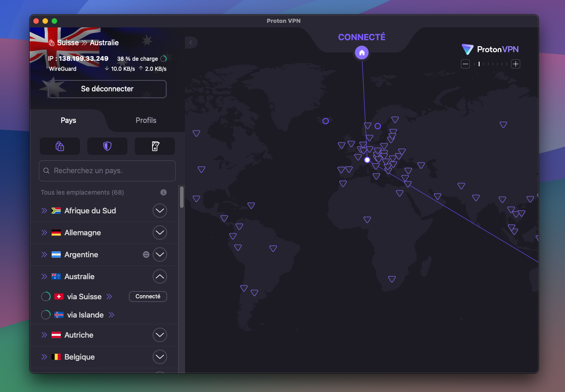Click the Belgique country name
This screenshot has height=392, width=565.
tap(79, 357)
